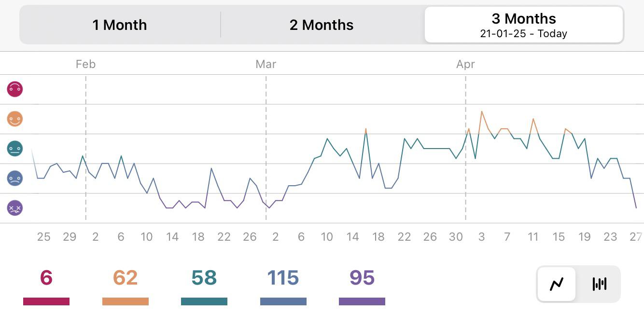The image size is (644, 328).
Task: Tap the count 62 for good mood
Action: (126, 278)
